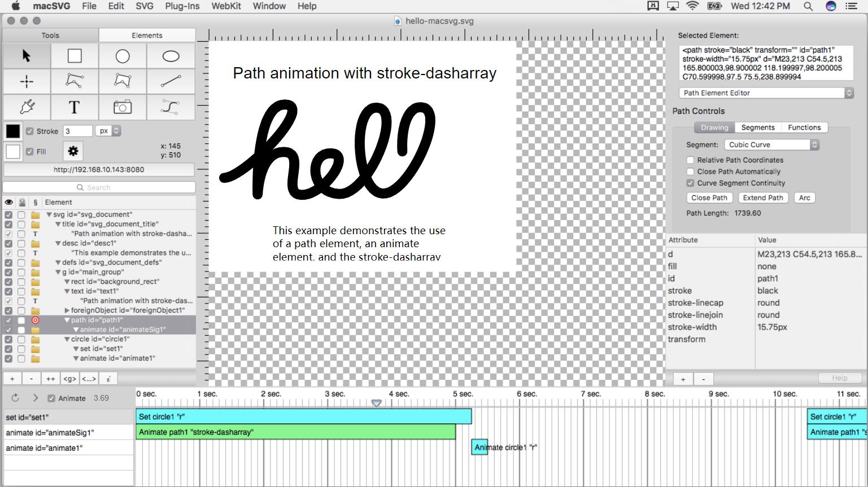The width and height of the screenshot is (868, 487).
Task: Click the Close Path button
Action: tap(709, 198)
